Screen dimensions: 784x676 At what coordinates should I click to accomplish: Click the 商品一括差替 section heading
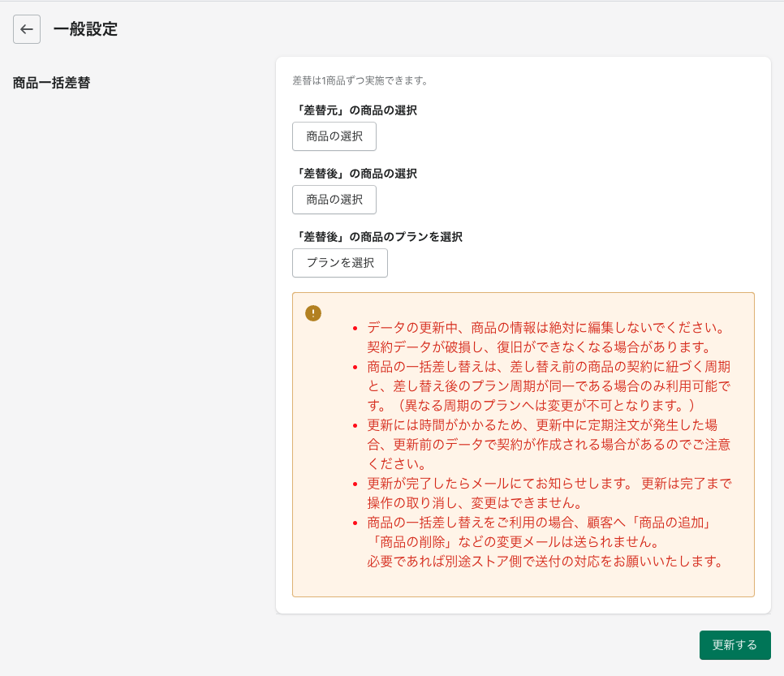pyautogui.click(x=51, y=83)
